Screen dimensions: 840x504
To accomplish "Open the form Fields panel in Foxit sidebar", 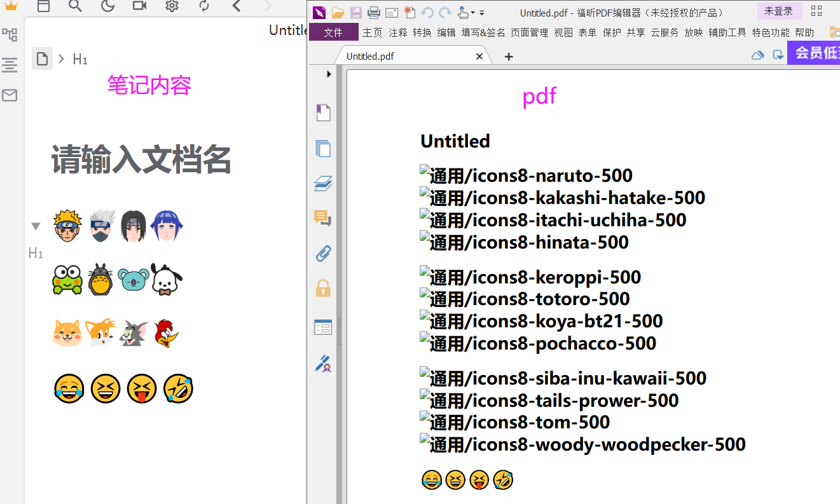I will (x=323, y=327).
